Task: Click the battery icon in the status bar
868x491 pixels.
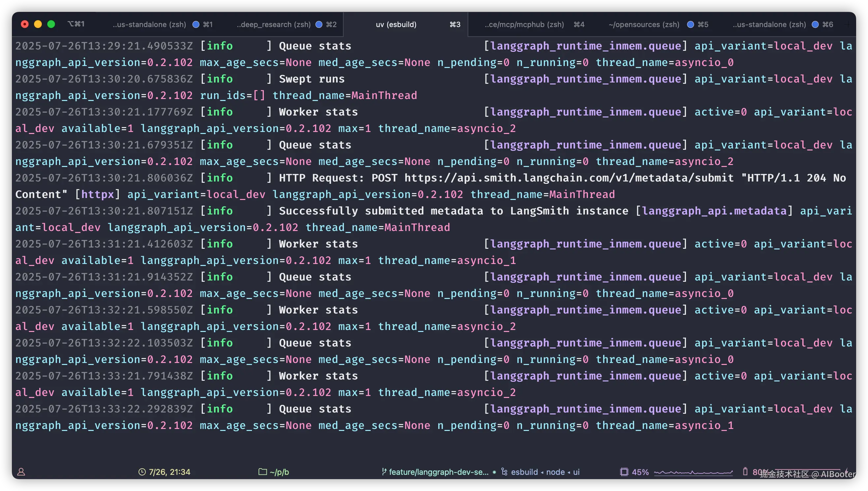Action: (745, 472)
